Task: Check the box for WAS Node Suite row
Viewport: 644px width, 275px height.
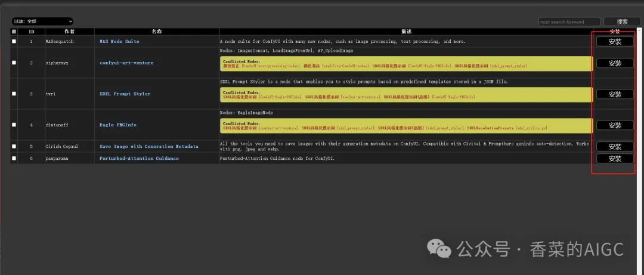Action: (14, 41)
